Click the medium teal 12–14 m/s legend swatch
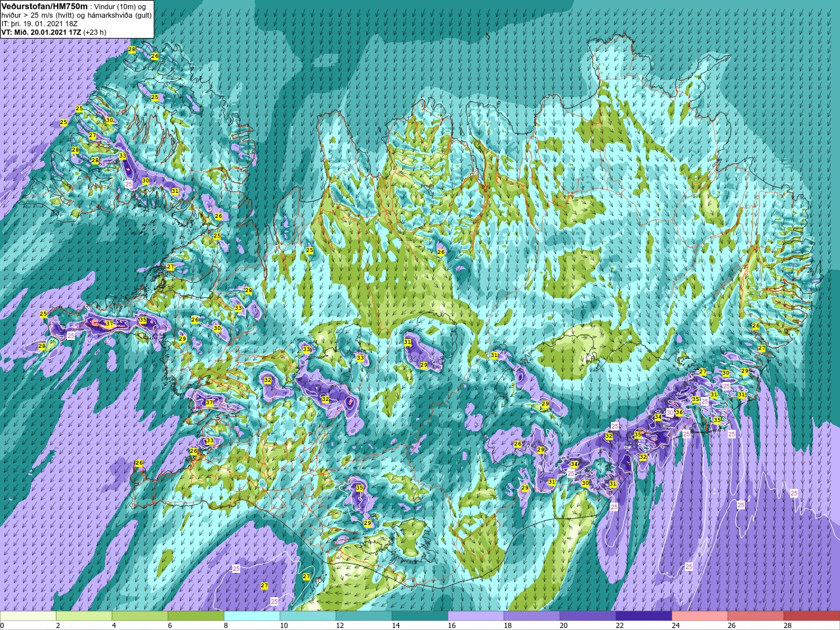This screenshot has width=840, height=630. (364, 616)
